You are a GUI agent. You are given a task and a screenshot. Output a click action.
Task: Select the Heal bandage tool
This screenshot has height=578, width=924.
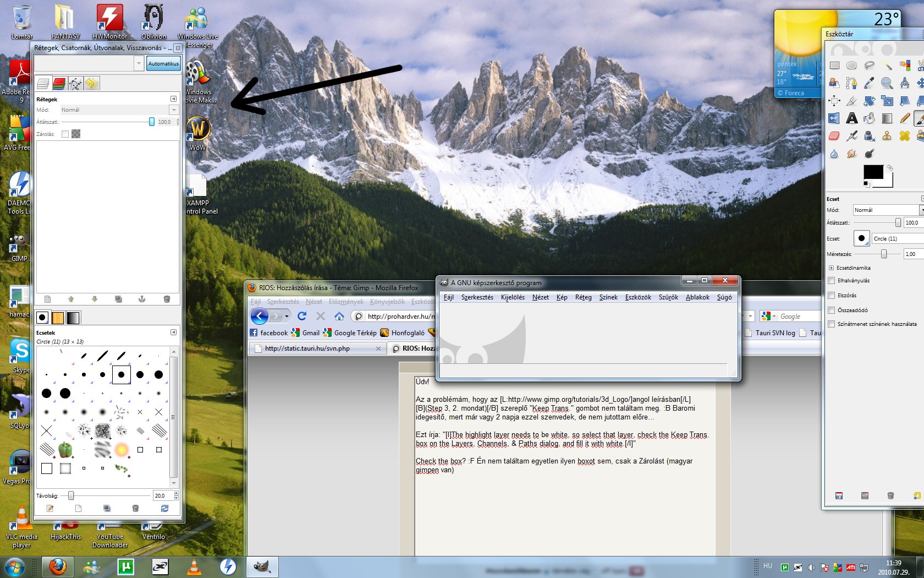(905, 136)
